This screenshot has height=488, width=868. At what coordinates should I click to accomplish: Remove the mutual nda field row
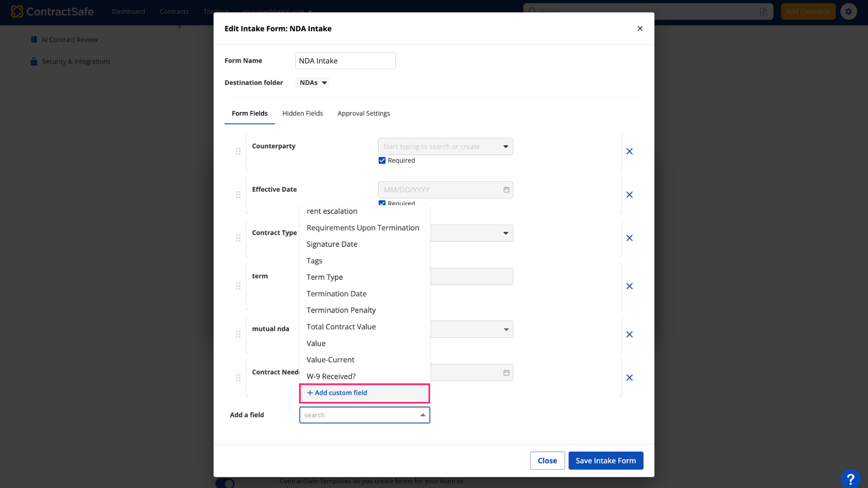click(629, 334)
